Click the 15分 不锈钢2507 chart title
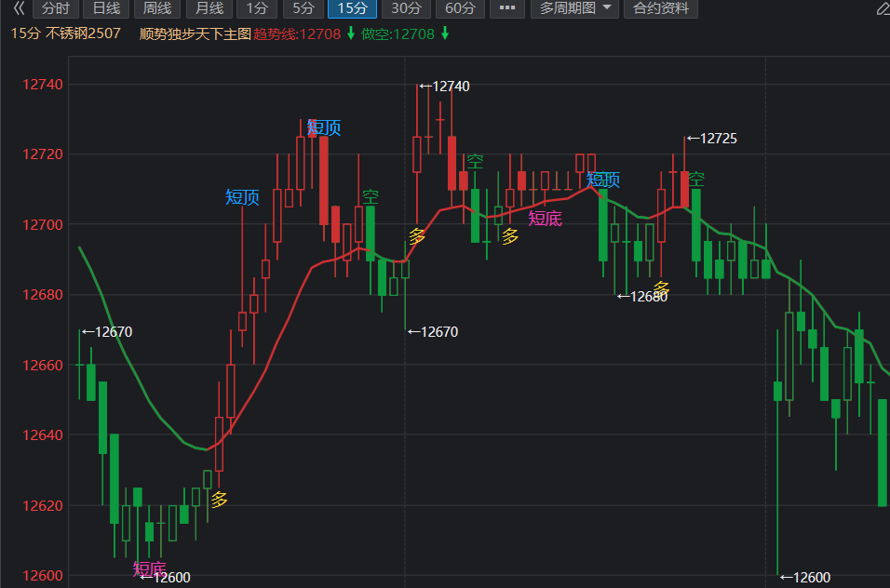The image size is (890, 588). [x=66, y=33]
